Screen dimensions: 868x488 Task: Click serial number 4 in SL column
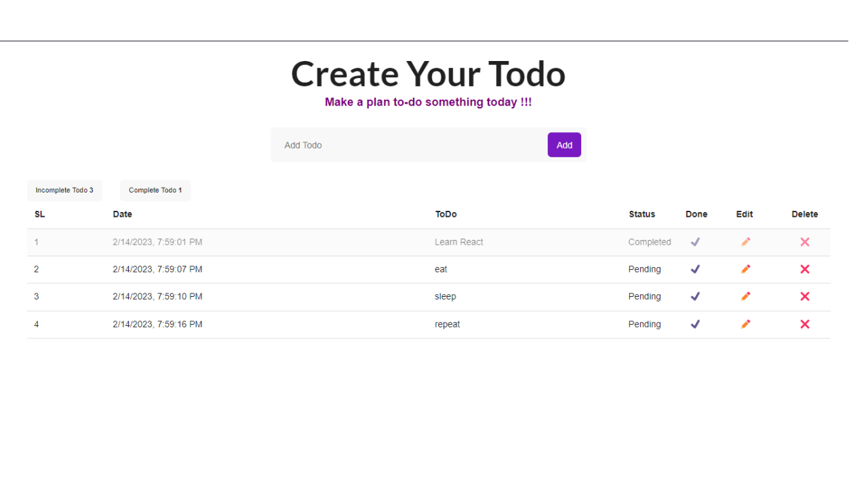coord(37,324)
